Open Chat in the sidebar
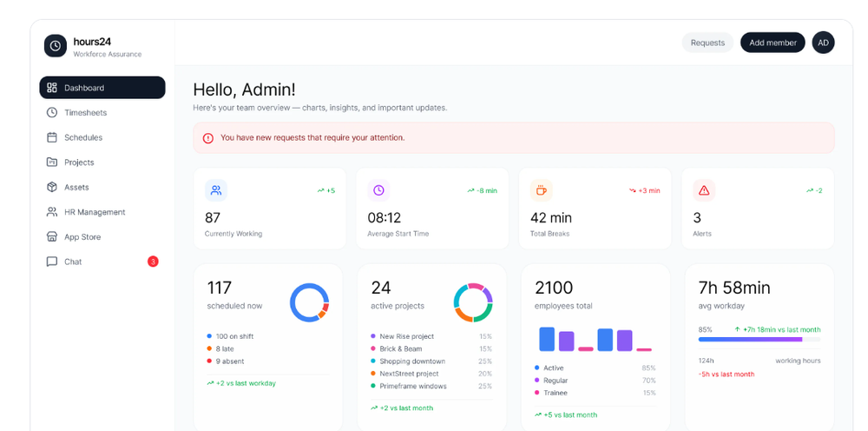Screen dimensions: 868x431 point(102,262)
